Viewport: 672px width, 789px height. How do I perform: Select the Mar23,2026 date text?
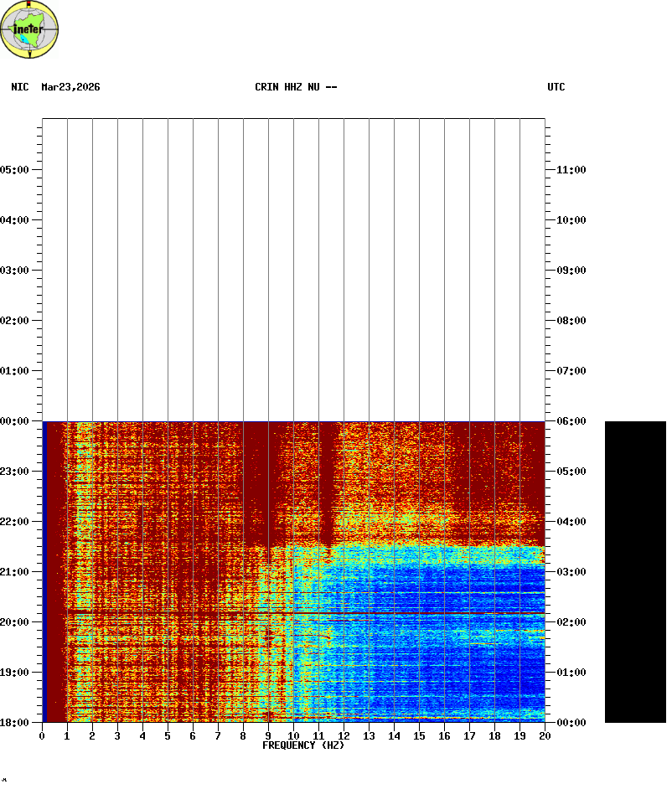[70, 87]
